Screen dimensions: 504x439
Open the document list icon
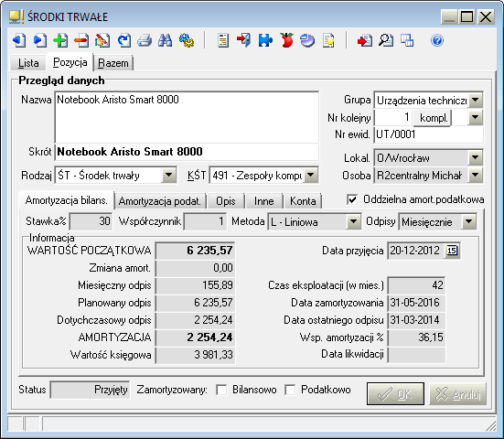(223, 41)
